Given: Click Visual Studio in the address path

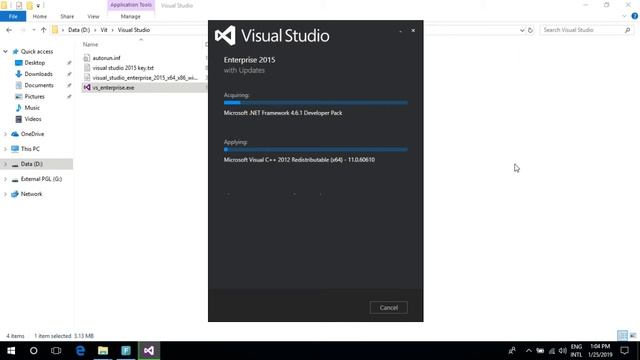Looking at the screenshot, I should 134,30.
